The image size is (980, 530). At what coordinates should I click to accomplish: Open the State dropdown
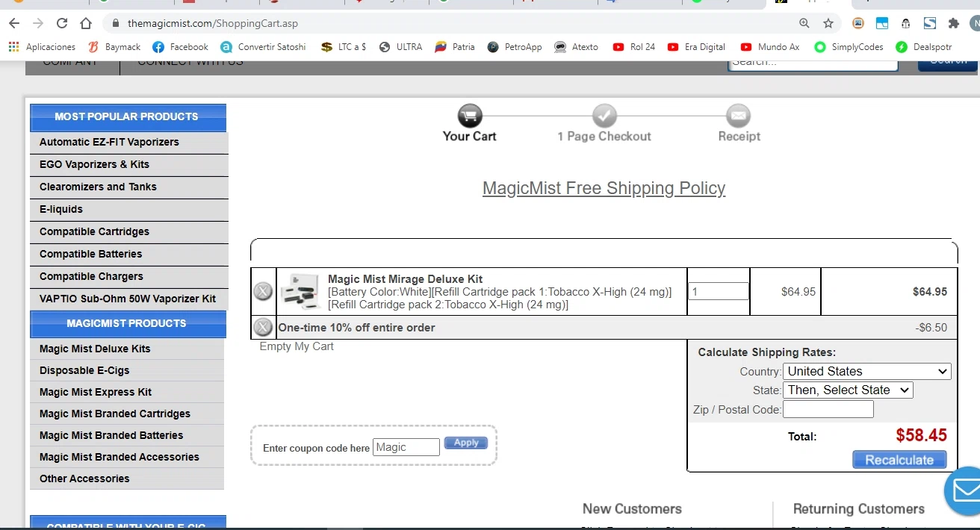(848, 390)
